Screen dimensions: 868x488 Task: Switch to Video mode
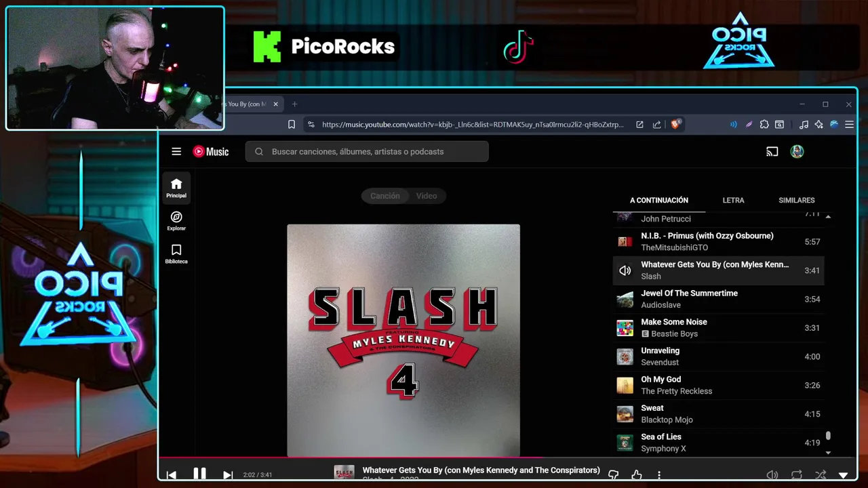pyautogui.click(x=427, y=196)
